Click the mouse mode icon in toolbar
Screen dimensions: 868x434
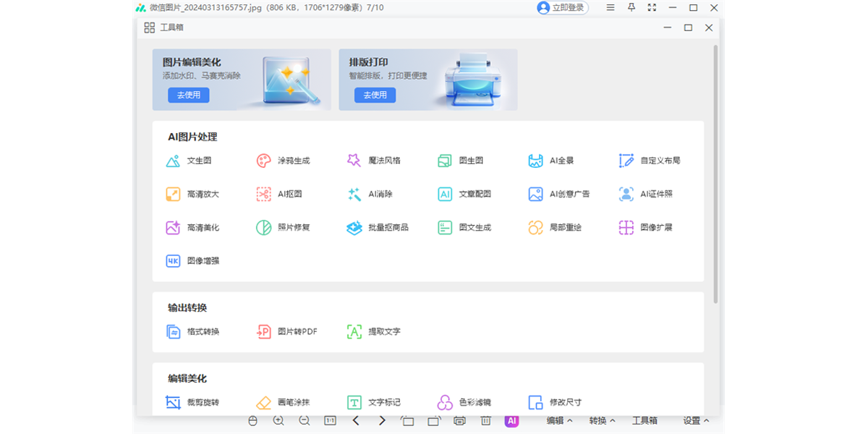tap(252, 421)
